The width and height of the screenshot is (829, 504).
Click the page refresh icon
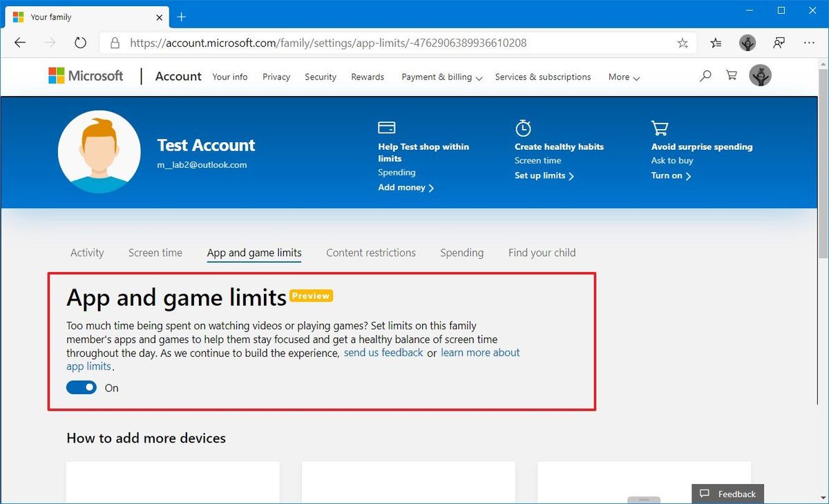(x=80, y=42)
